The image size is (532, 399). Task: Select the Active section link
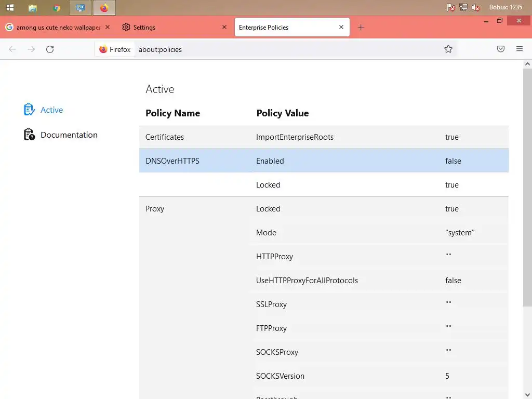(51, 110)
